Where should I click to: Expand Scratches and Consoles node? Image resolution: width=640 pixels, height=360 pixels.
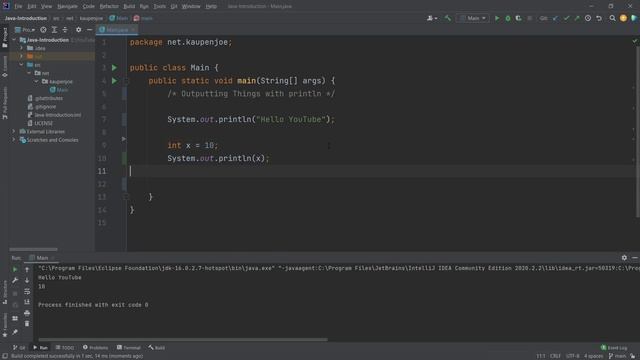(x=14, y=140)
